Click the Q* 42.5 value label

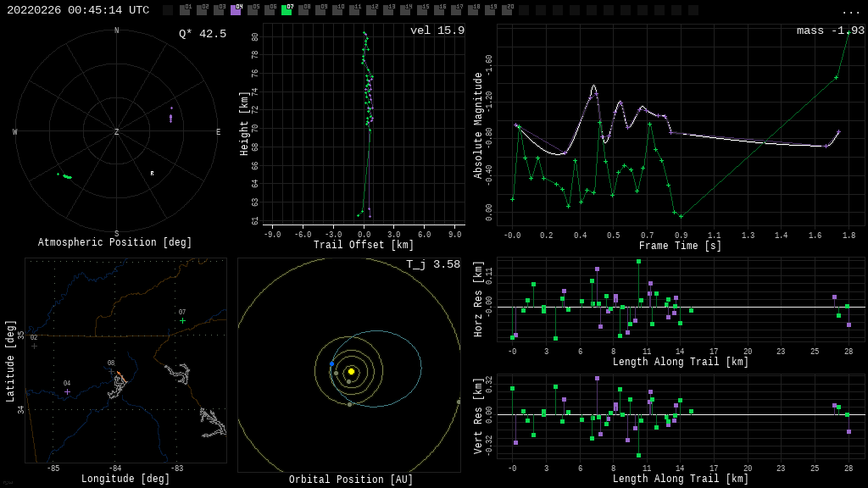pyautogui.click(x=202, y=34)
